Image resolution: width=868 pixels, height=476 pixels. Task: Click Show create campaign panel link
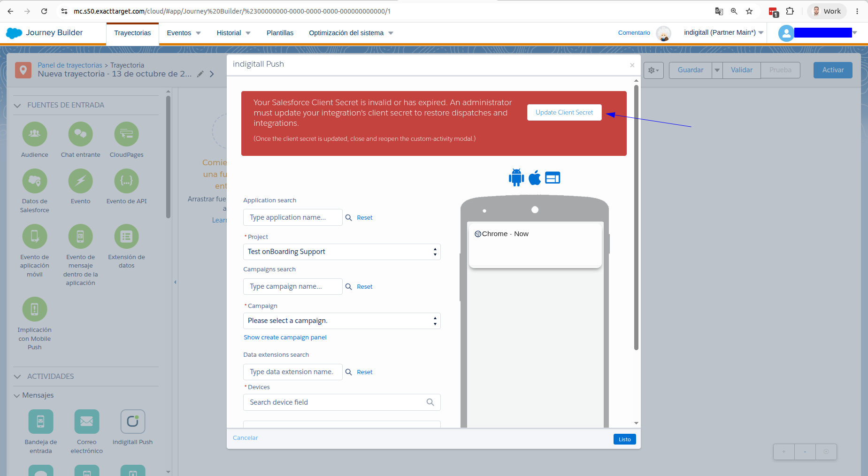[285, 338]
